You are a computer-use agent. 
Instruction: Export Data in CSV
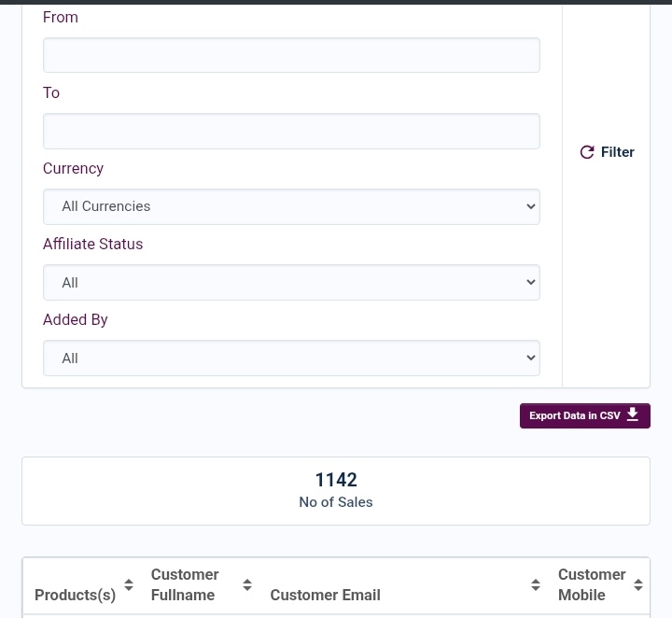[585, 415]
